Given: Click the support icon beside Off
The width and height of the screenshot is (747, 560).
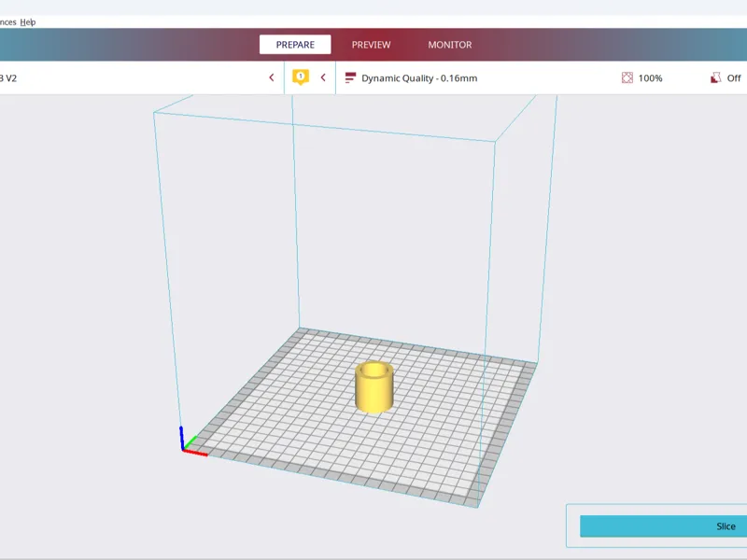Looking at the screenshot, I should coord(715,77).
